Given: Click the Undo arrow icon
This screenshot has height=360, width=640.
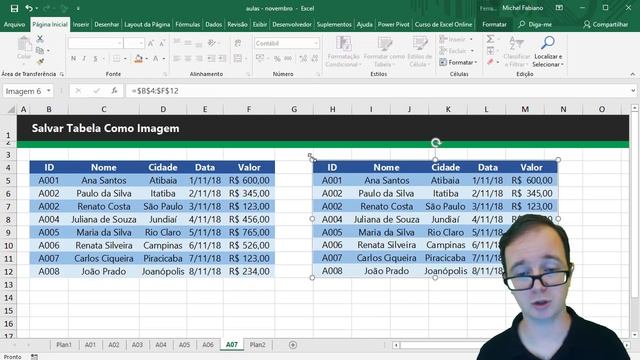Looking at the screenshot, I should coord(29,8).
